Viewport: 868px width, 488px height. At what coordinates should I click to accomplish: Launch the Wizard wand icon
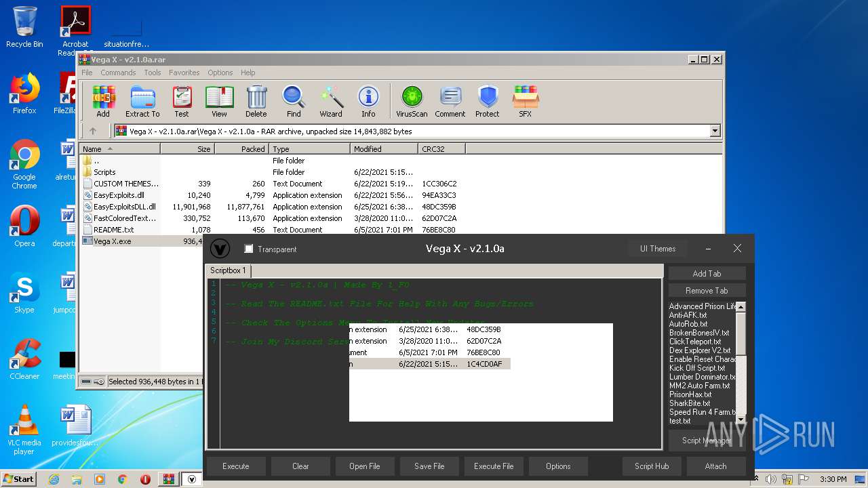pyautogui.click(x=331, y=102)
